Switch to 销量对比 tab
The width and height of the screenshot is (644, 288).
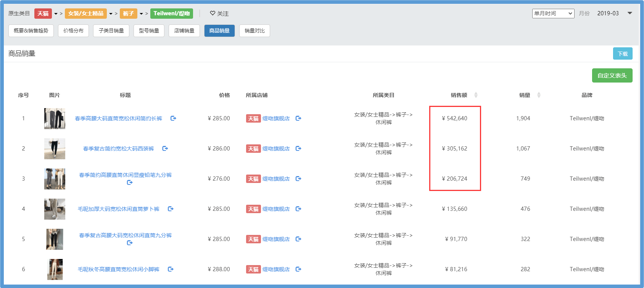pos(254,31)
